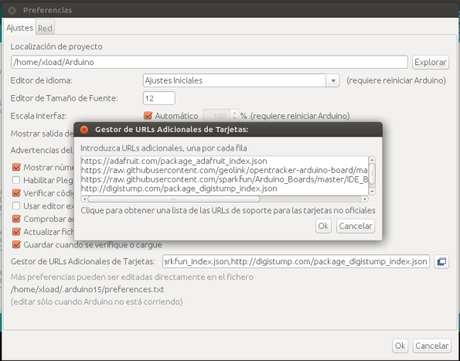Image resolution: width=460 pixels, height=361 pixels.
Task: Enable the Habilitar Plegado checkbox
Action: point(16,180)
